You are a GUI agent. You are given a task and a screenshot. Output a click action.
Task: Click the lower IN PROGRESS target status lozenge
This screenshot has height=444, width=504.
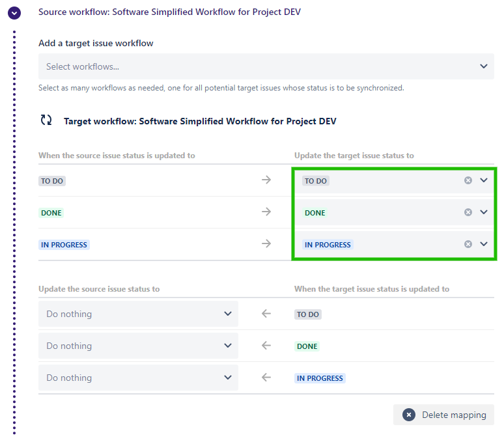(x=320, y=378)
